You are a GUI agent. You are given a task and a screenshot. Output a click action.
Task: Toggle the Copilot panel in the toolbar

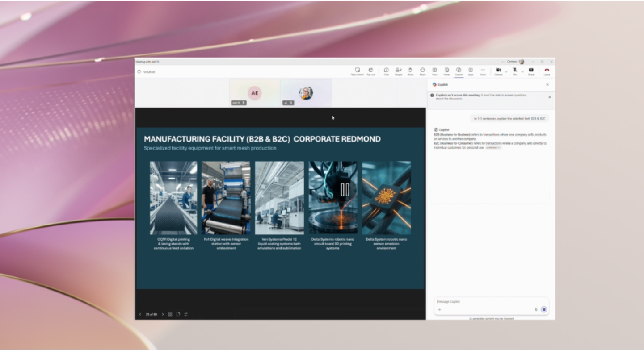pyautogui.click(x=459, y=71)
